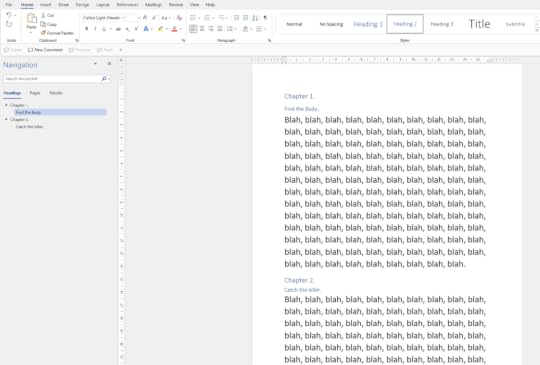This screenshot has height=365, width=540.
Task: Collapse Chapter 2 in Navigation headings
Action: [x=6, y=119]
